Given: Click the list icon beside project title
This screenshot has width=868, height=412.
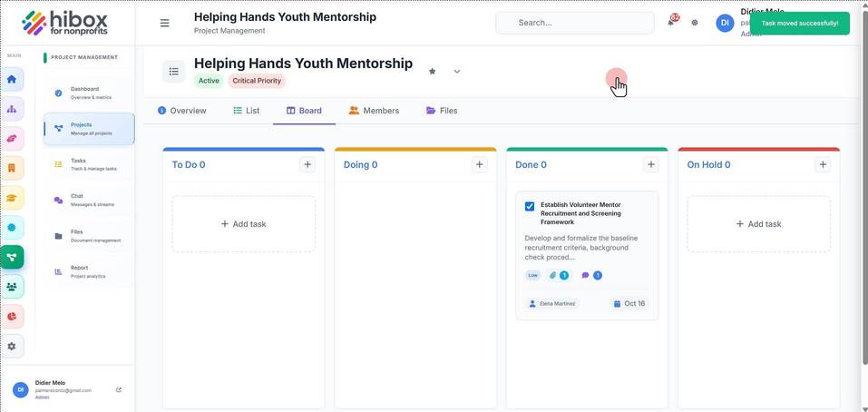Looking at the screenshot, I should tap(174, 72).
